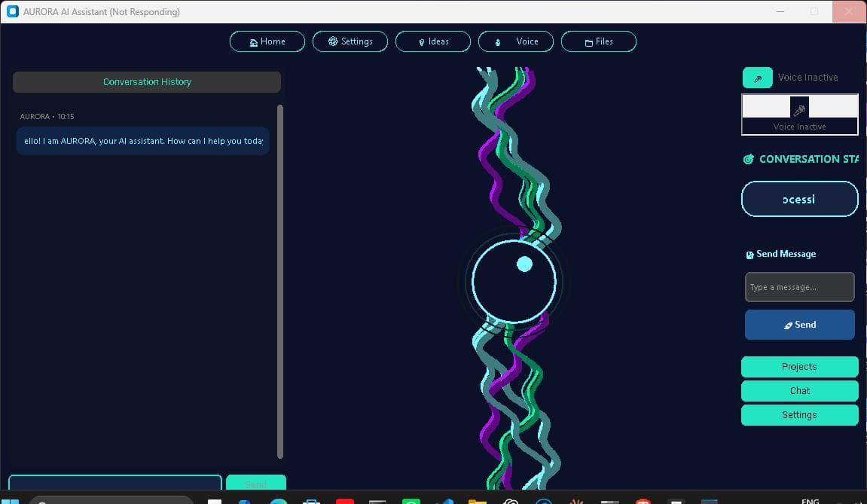This screenshot has width=867, height=504.
Task: Open Projects from the right sidebar
Action: click(799, 367)
